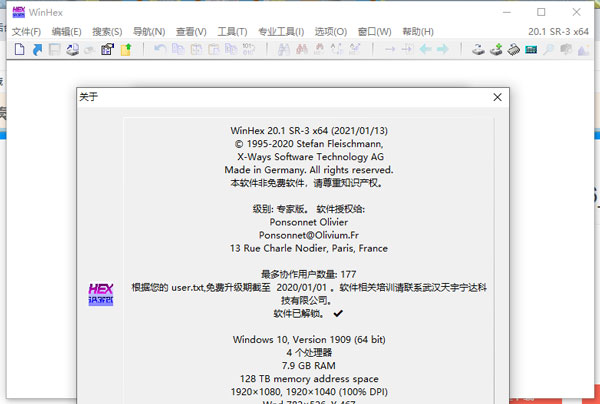Click the Open folder toolbar icon
600x404 pixels.
[x=125, y=49]
